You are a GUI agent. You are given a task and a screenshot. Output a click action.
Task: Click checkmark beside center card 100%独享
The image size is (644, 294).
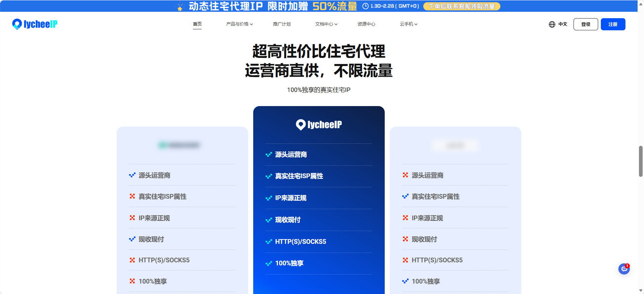pos(269,263)
